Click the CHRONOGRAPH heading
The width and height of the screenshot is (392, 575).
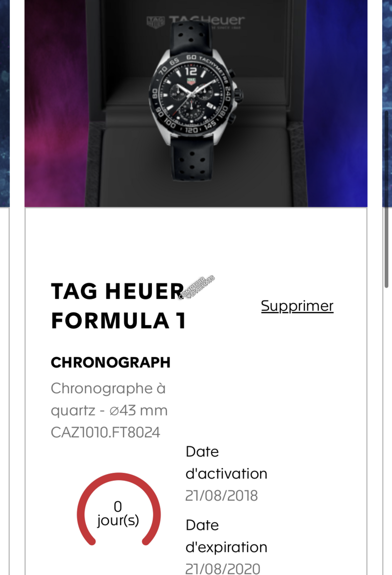pos(111,363)
